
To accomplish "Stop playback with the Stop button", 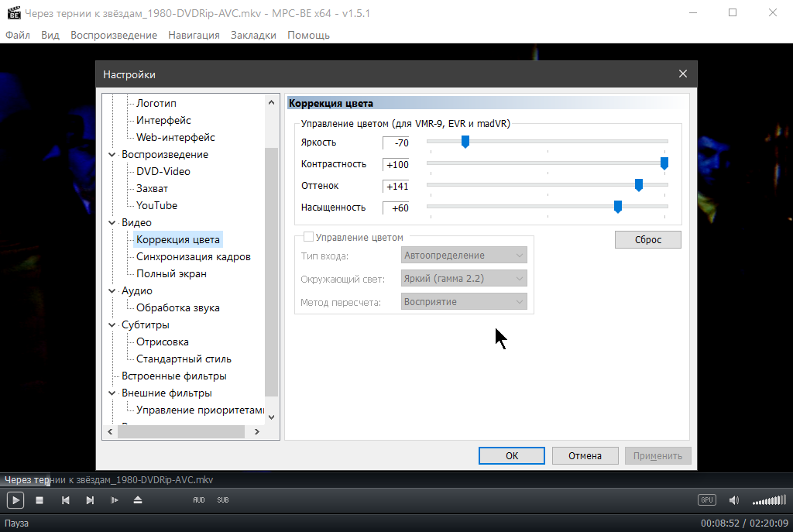I will click(39, 500).
